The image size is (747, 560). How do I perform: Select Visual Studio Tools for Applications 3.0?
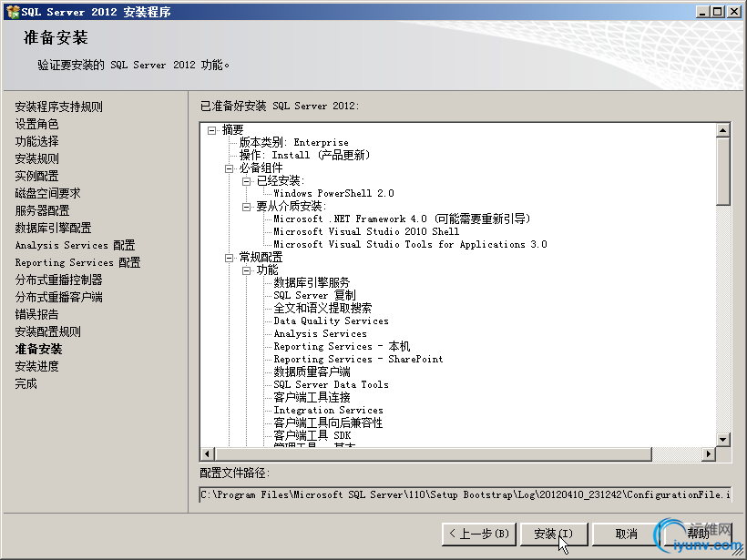coord(410,245)
